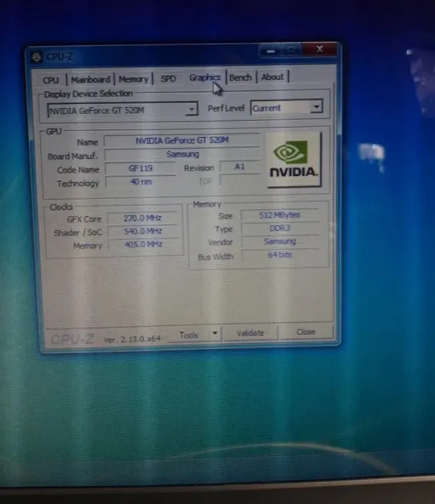Click the GPU Name field NVIDIA GeForce GT 520M

tap(182, 141)
